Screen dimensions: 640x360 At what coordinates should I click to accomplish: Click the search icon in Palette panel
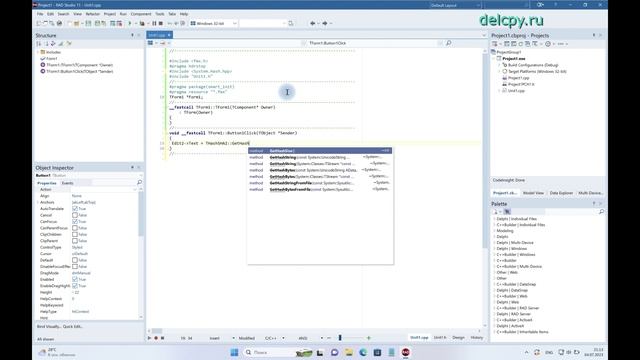601,211
